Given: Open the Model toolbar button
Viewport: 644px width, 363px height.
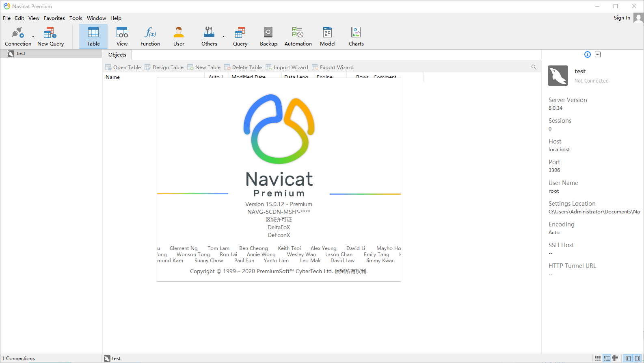Looking at the screenshot, I should pos(328,36).
